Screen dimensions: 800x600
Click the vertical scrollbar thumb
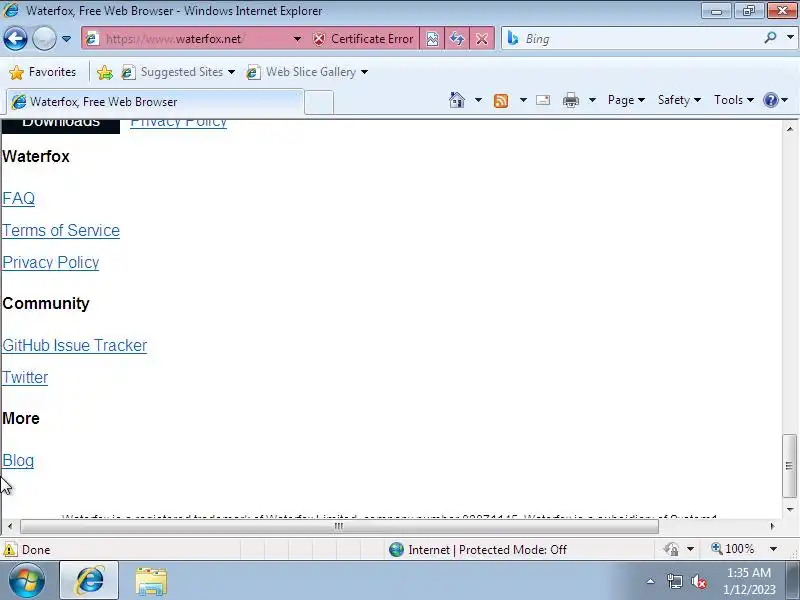click(789, 465)
